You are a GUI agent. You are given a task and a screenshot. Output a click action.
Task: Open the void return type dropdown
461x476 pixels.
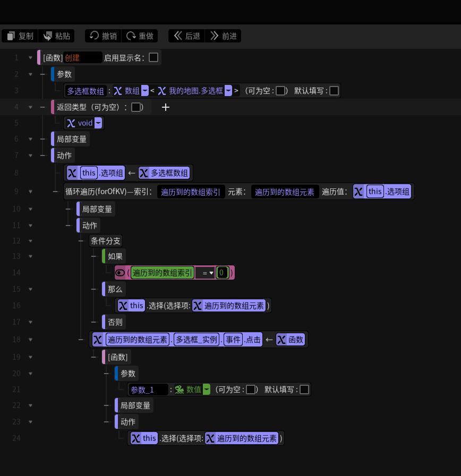(98, 123)
